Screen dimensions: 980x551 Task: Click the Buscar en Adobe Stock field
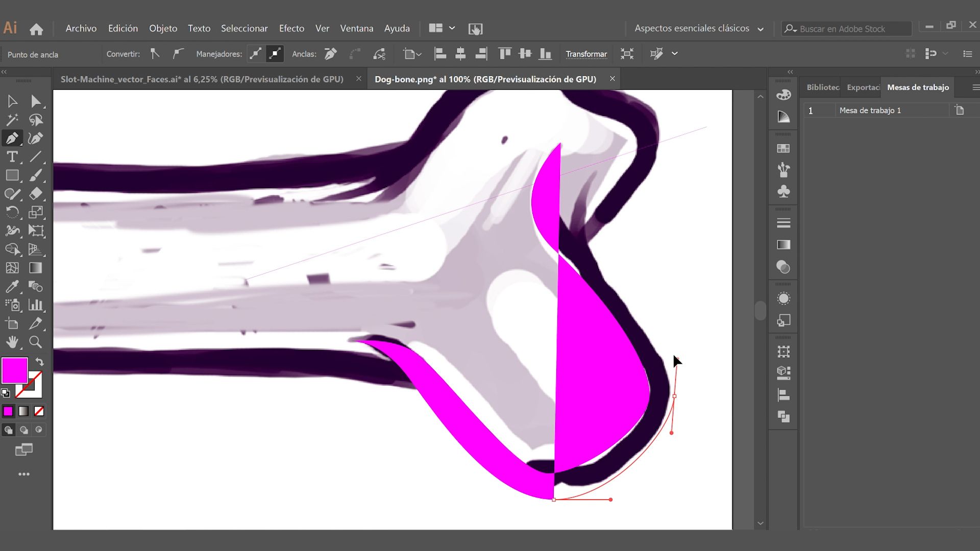(847, 29)
